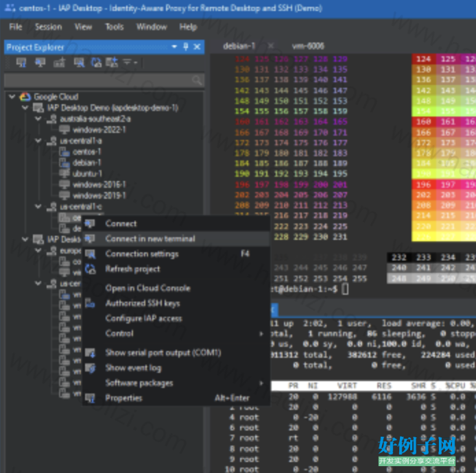Click the black 232 grayscale cell in terminal

click(x=399, y=258)
